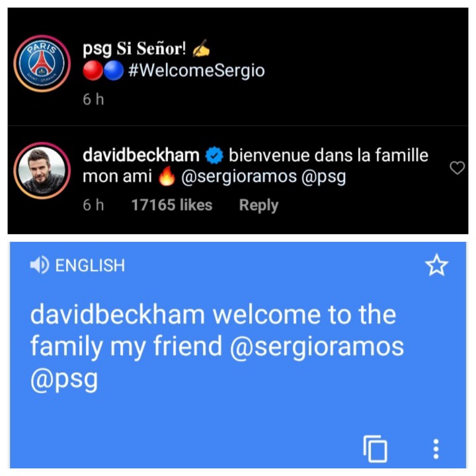Tap the fire emoji in the comment
Screen dimensions: 476x476
167,176
